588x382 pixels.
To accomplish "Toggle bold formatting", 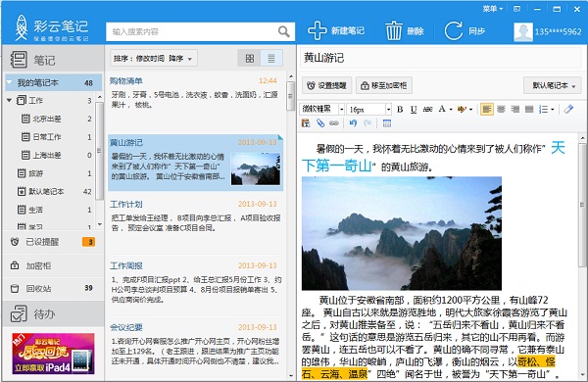I will [400, 109].
